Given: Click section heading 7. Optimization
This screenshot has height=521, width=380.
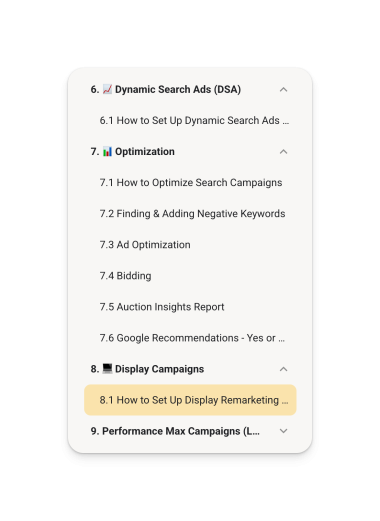Looking at the screenshot, I should (x=133, y=152).
